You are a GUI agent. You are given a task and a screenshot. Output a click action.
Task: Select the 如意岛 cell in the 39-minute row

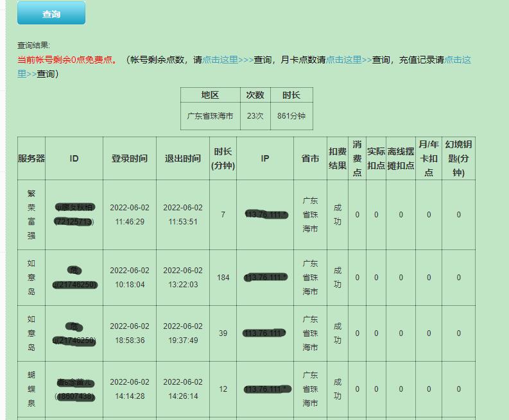pos(31,333)
